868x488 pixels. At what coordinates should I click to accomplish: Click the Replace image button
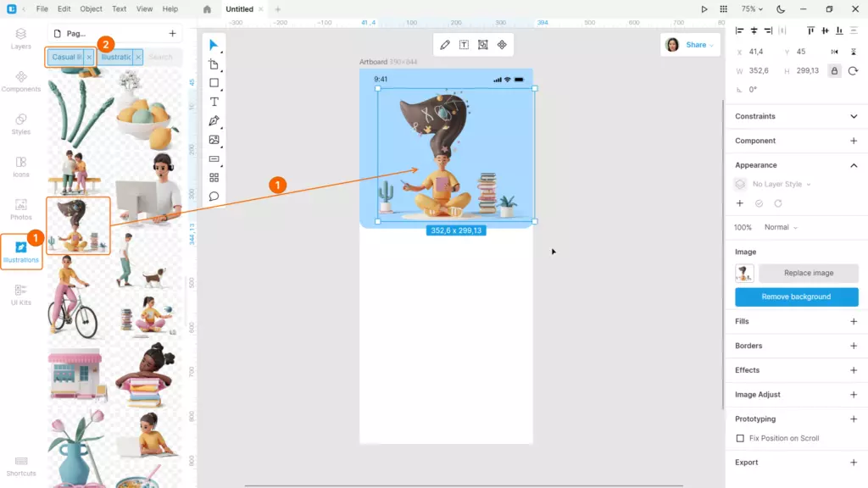tap(808, 273)
